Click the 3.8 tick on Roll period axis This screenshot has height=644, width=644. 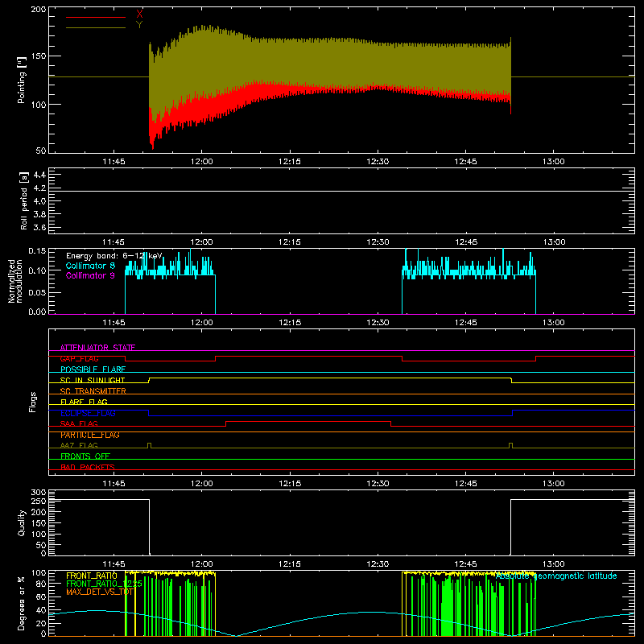click(39, 214)
